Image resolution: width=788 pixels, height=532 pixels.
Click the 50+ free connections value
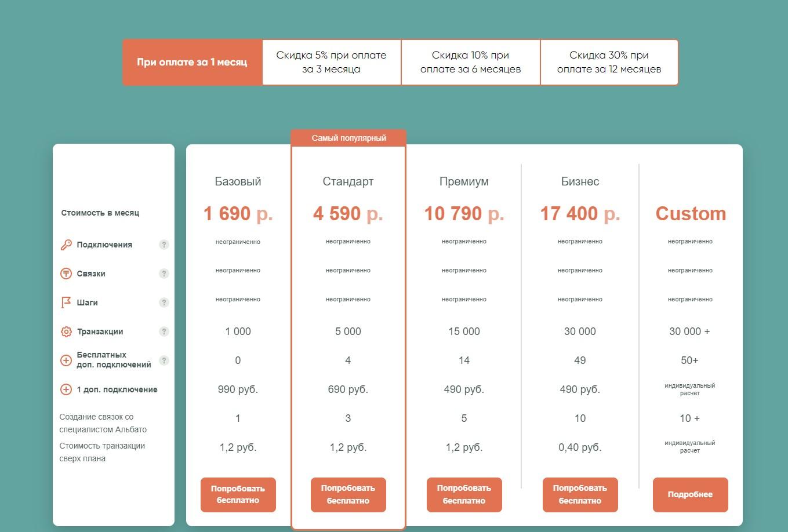click(x=689, y=360)
